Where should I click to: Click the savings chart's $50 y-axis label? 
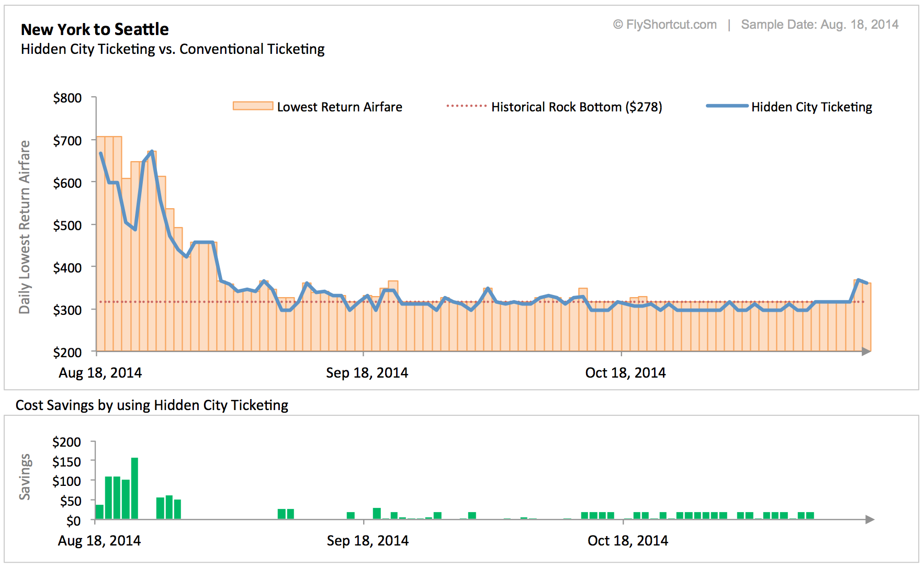[71, 501]
